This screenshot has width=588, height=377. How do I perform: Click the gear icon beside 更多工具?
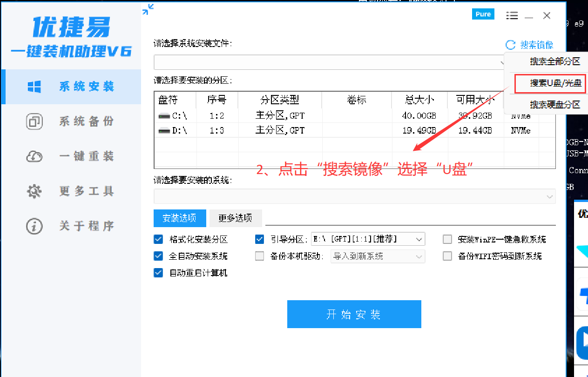34,191
